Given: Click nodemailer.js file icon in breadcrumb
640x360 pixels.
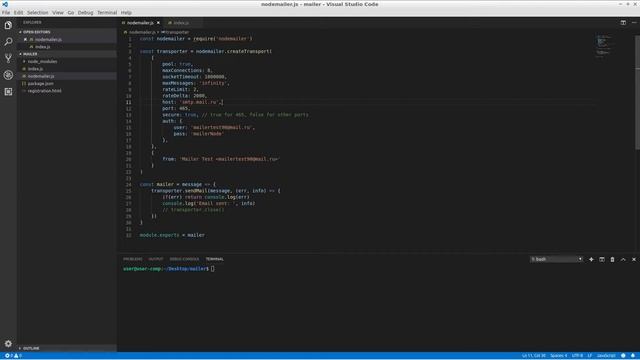Looking at the screenshot, I should (x=125, y=32).
